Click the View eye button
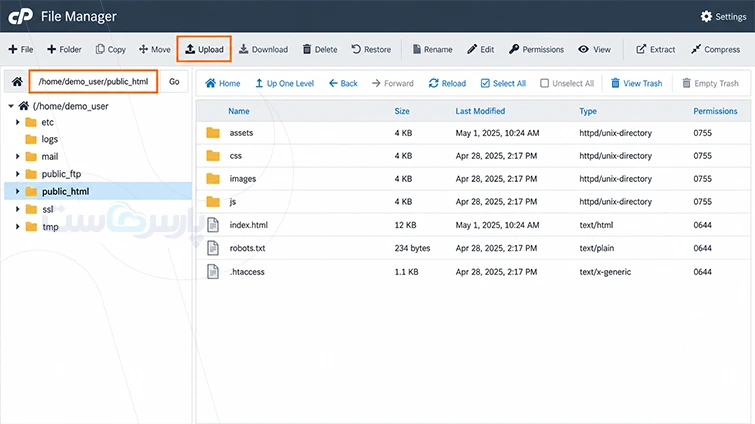 click(594, 49)
